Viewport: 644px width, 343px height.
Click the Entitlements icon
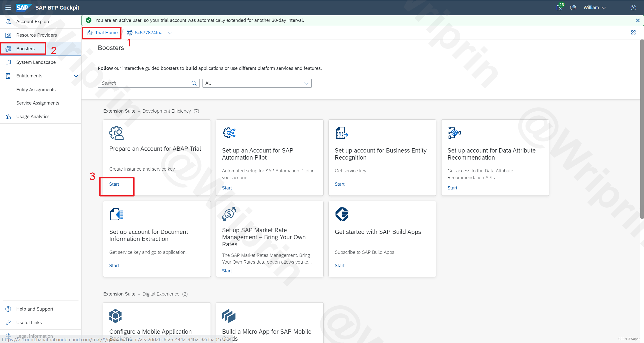point(8,76)
